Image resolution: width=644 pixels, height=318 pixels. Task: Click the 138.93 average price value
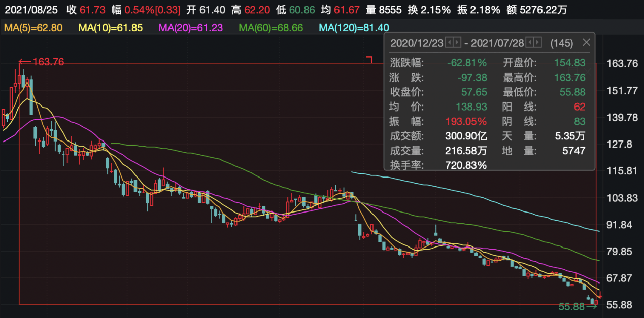click(x=470, y=107)
